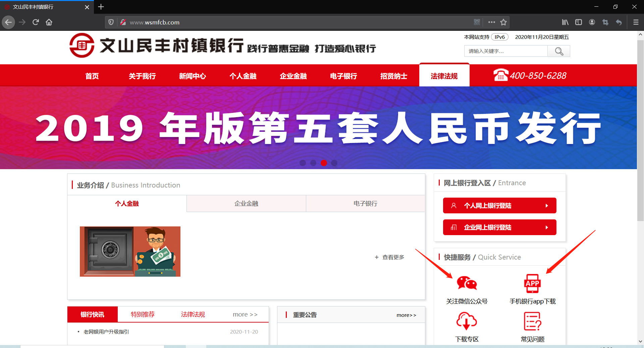The height and width of the screenshot is (348, 644).
Task: Select the second banner carousel dot
Action: [313, 163]
